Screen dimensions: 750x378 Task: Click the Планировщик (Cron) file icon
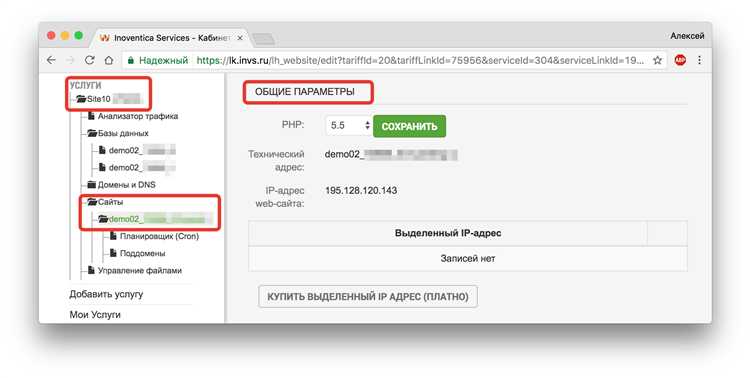113,236
